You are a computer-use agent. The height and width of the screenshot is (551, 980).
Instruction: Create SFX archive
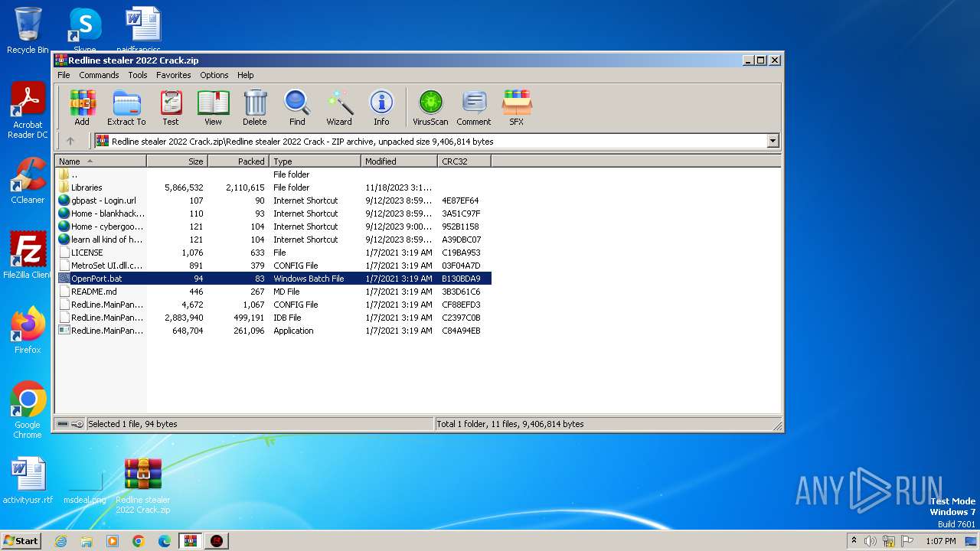[517, 107]
